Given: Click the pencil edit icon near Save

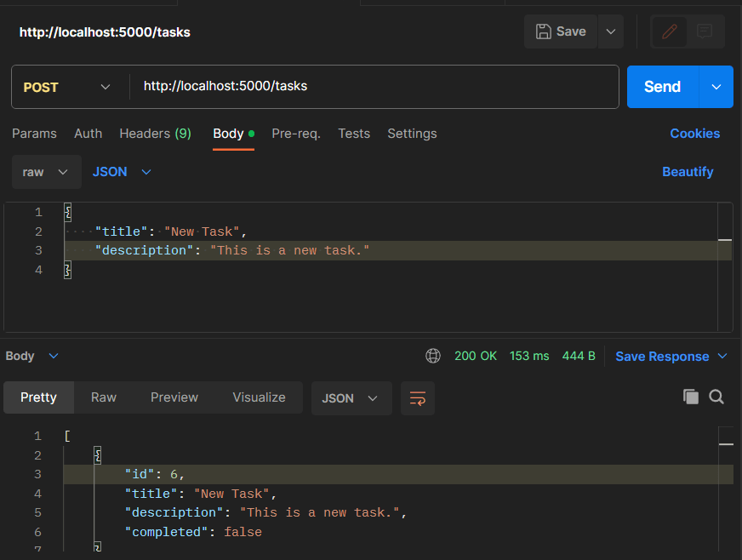Looking at the screenshot, I should [x=669, y=31].
